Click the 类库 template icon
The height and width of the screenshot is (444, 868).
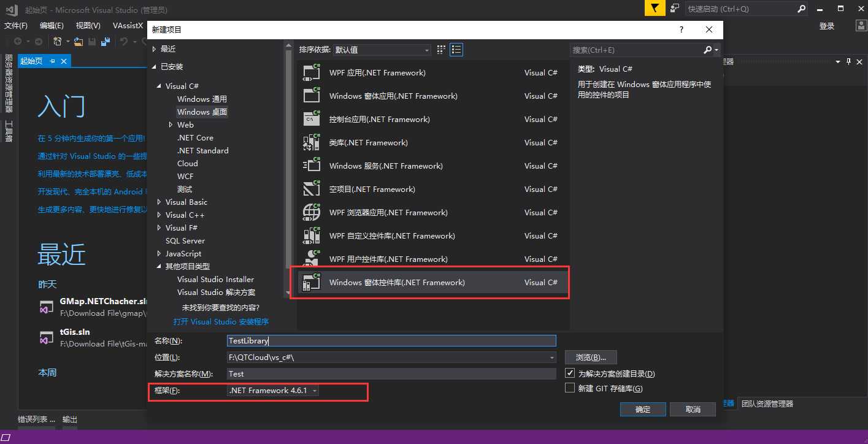tap(312, 142)
